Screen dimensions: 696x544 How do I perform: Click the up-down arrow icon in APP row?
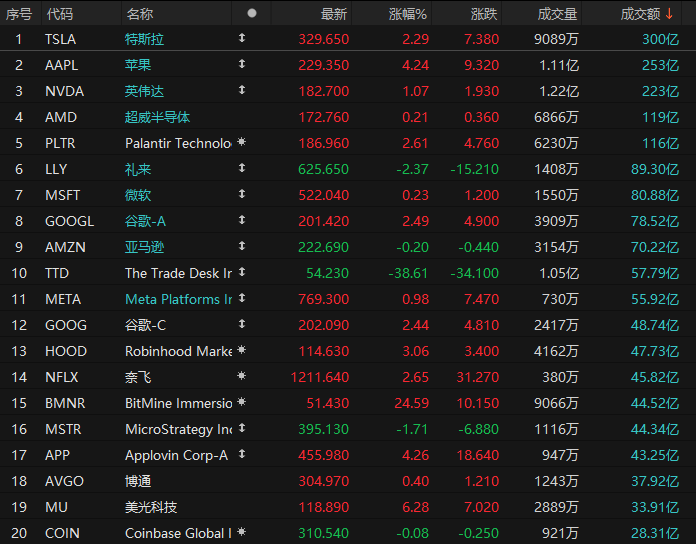(x=241, y=454)
